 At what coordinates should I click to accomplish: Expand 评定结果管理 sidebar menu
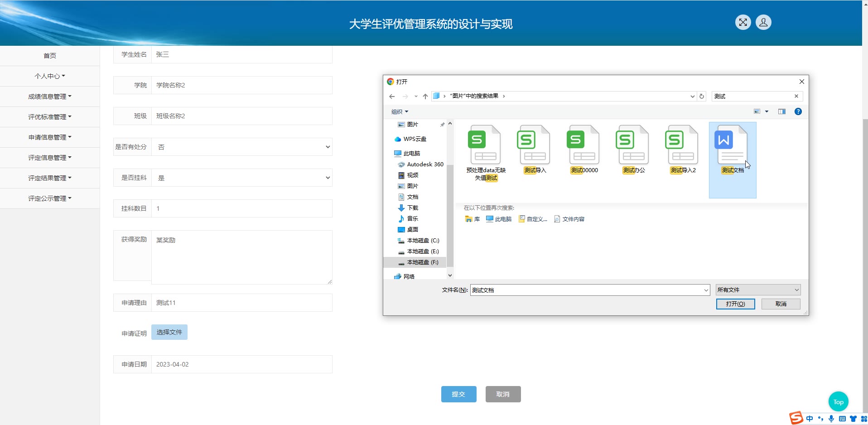(50, 178)
